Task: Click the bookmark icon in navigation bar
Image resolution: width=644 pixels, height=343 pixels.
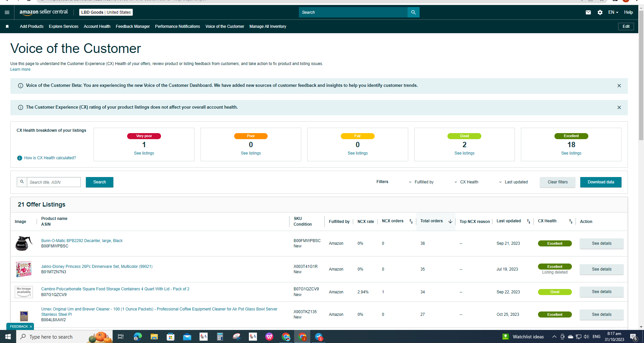Action: pyautogui.click(x=7, y=26)
